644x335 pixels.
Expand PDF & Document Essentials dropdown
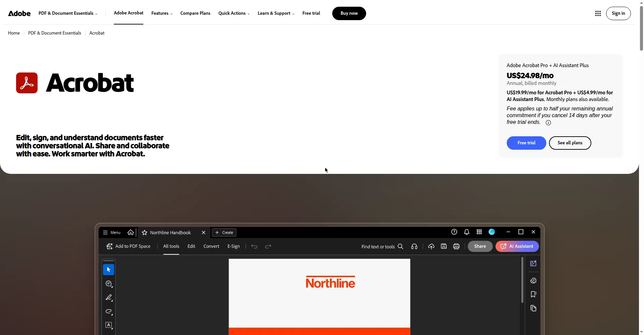click(68, 13)
